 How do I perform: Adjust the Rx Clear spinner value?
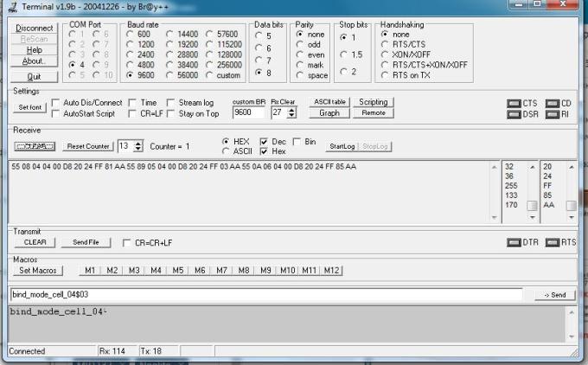click(x=291, y=112)
